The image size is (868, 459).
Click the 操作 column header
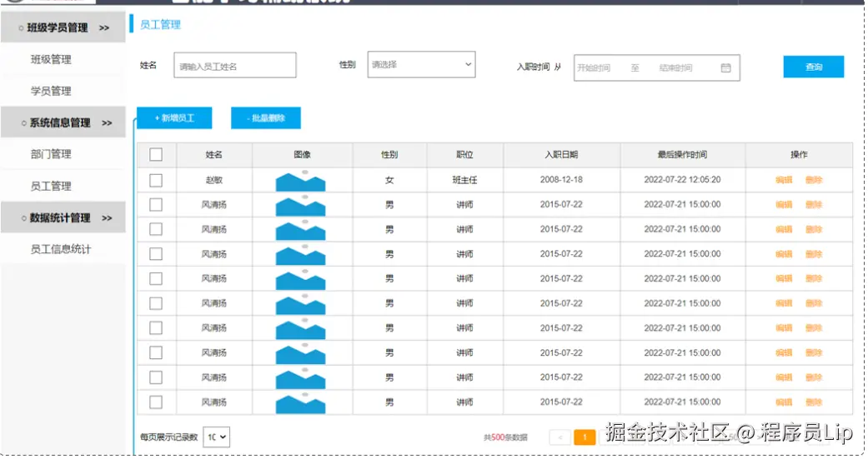[799, 154]
